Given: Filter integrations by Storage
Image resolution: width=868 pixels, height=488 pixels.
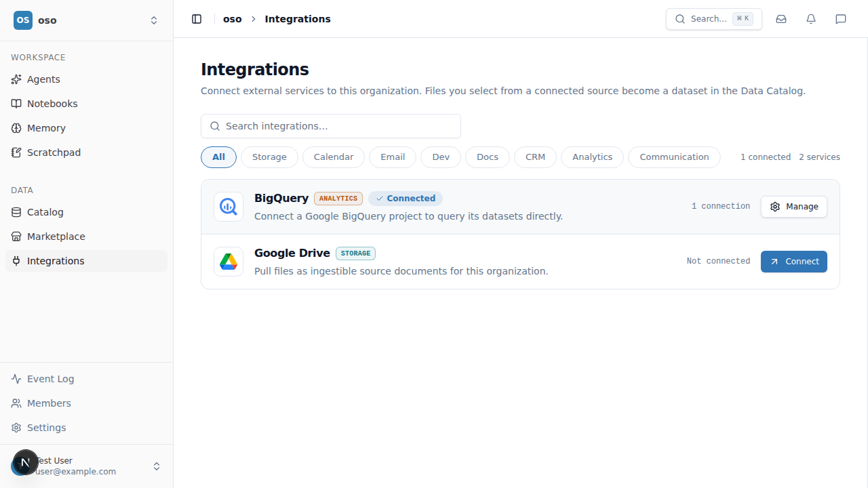Looking at the screenshot, I should click(269, 157).
